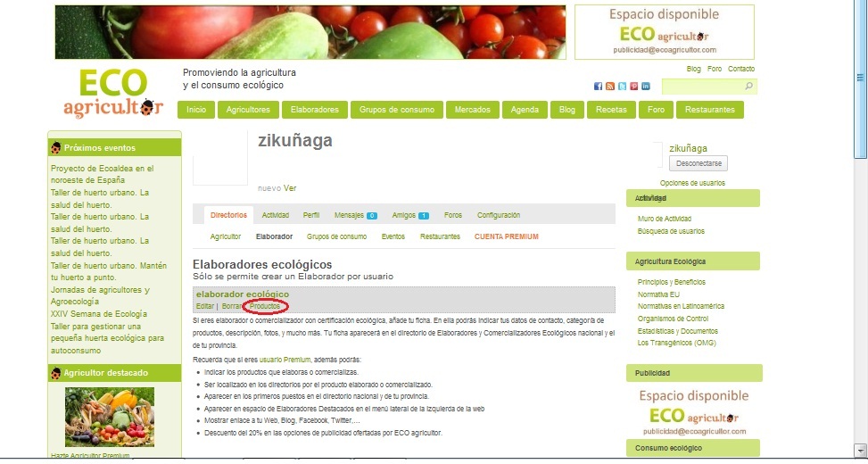This screenshot has width=868, height=464.
Task: Open the Pinterest social icon
Action: click(x=634, y=87)
